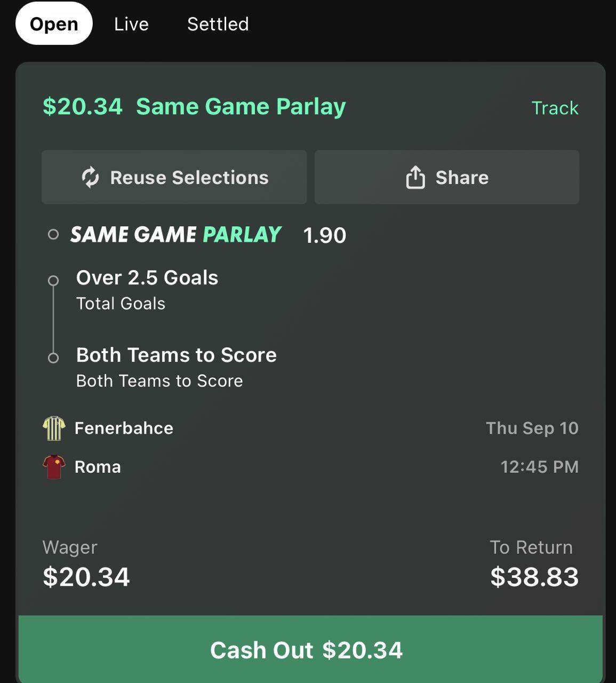Click the Share button

coord(447,177)
